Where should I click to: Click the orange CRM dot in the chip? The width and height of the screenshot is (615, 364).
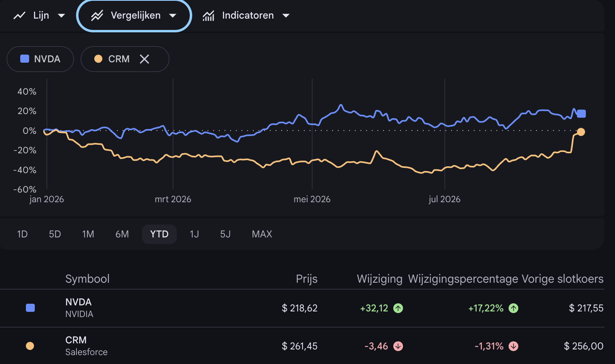[x=98, y=59]
